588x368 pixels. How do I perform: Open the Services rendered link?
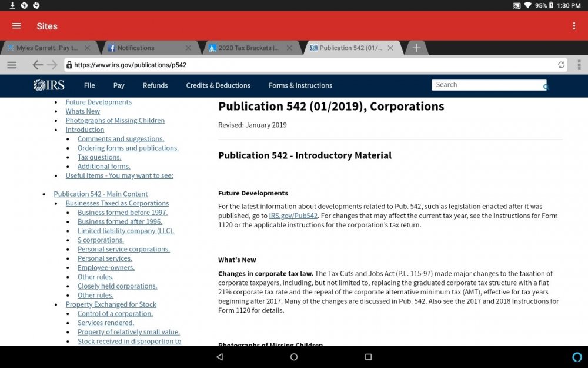(106, 323)
